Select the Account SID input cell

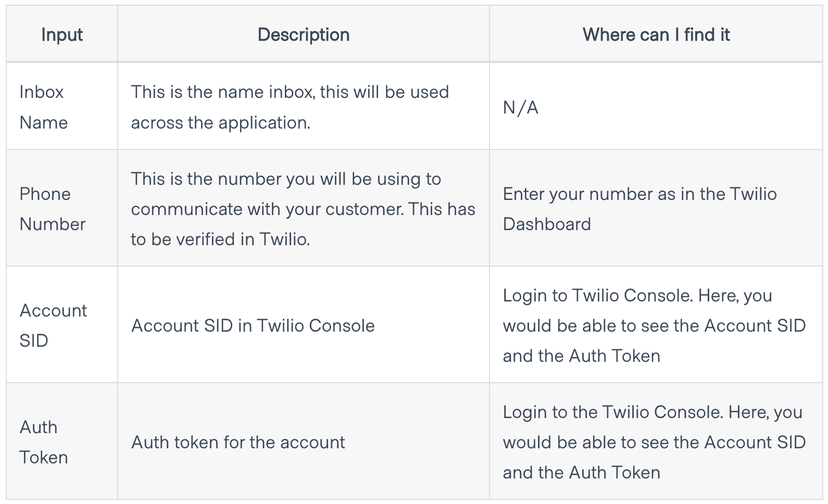[62, 325]
